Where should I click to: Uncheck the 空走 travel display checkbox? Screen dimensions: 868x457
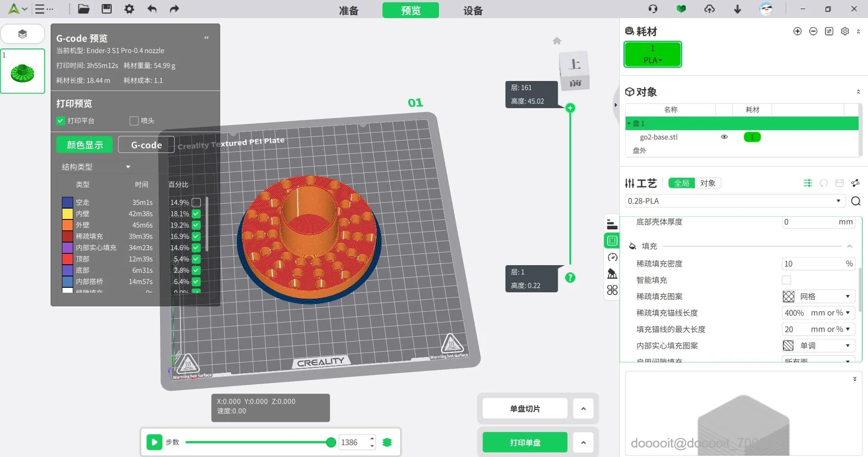click(196, 203)
